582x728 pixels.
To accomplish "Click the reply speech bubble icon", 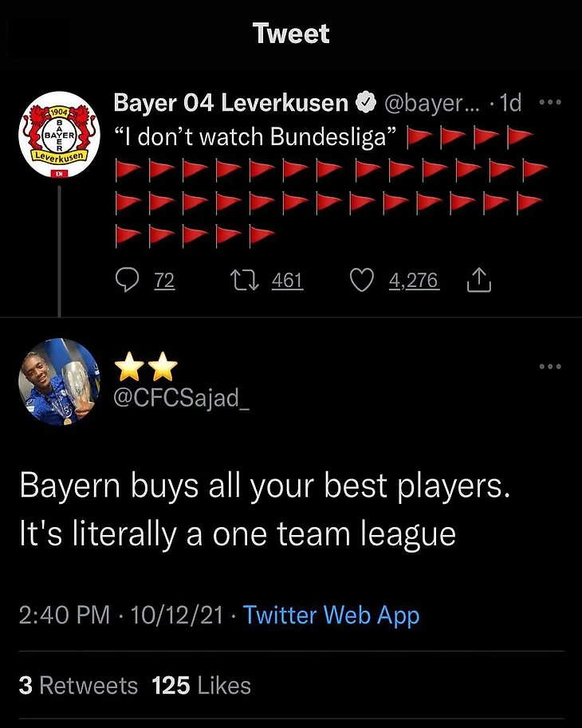I will [128, 280].
